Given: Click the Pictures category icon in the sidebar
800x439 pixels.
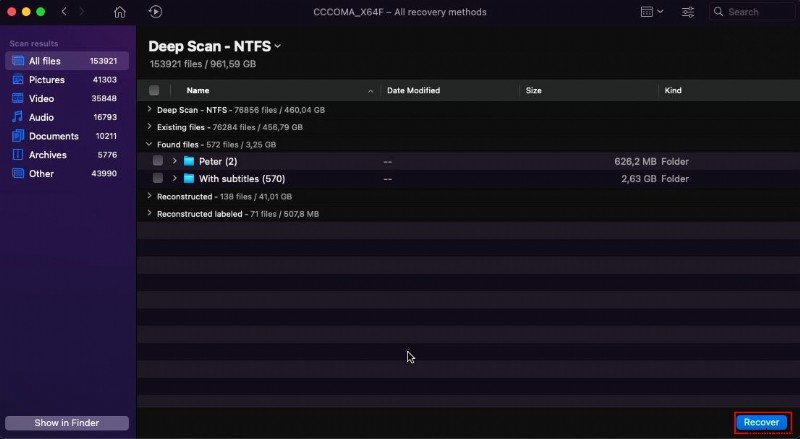Looking at the screenshot, I should (18, 80).
